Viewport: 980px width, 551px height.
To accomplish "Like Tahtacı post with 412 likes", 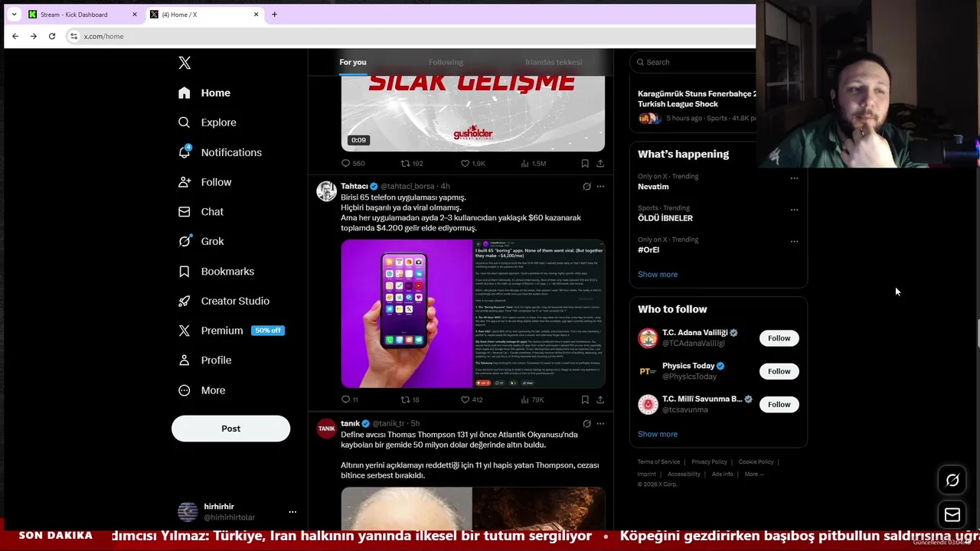I will tap(472, 399).
